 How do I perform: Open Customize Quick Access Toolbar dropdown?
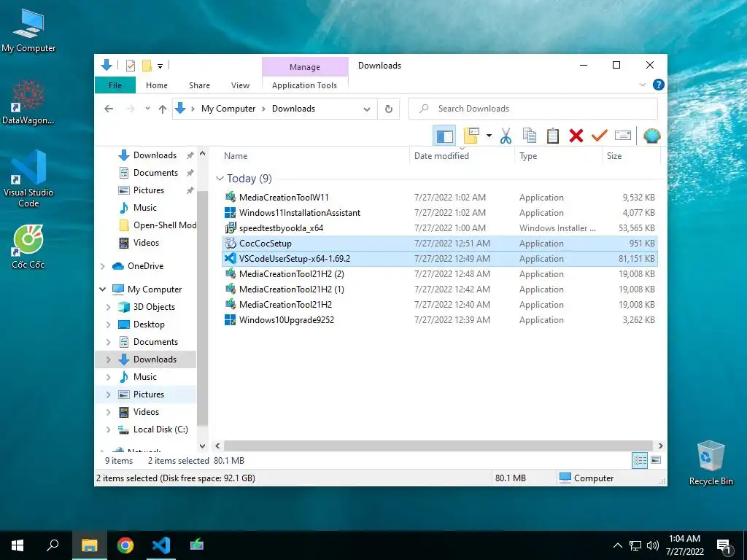click(x=160, y=66)
